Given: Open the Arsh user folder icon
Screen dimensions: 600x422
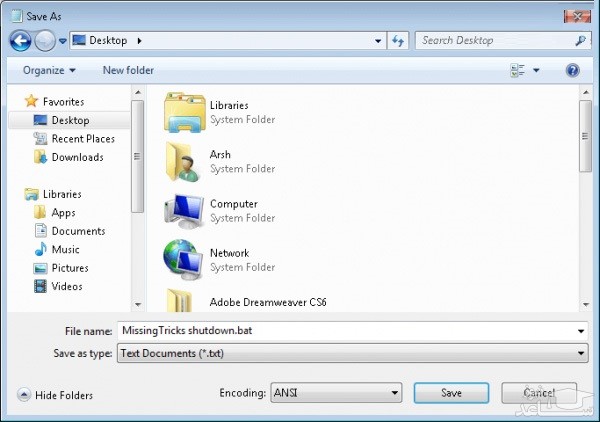Looking at the screenshot, I should tap(184, 161).
